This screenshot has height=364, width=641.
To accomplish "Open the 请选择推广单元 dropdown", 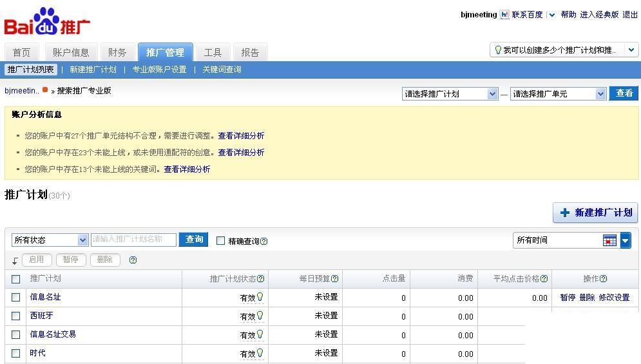I will click(558, 93).
